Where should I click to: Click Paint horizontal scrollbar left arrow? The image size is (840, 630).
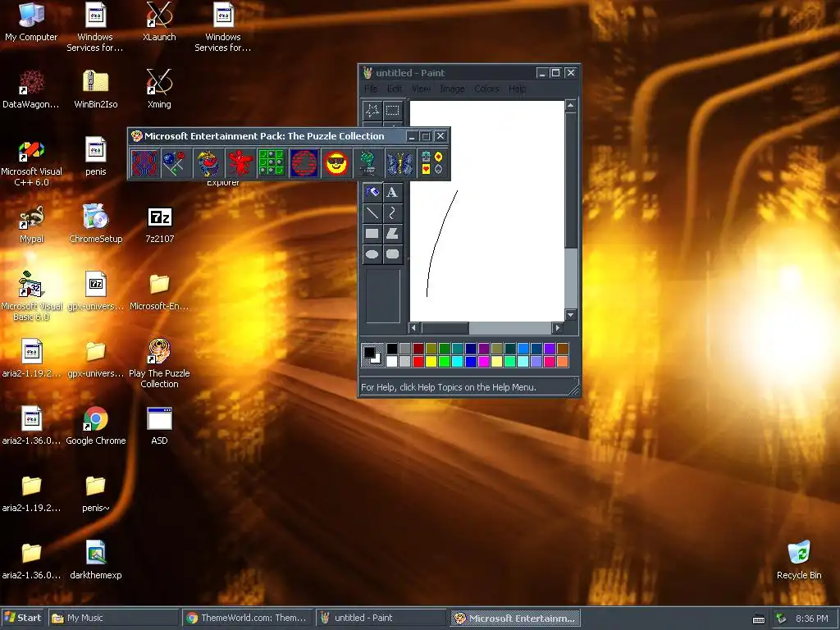click(x=413, y=327)
